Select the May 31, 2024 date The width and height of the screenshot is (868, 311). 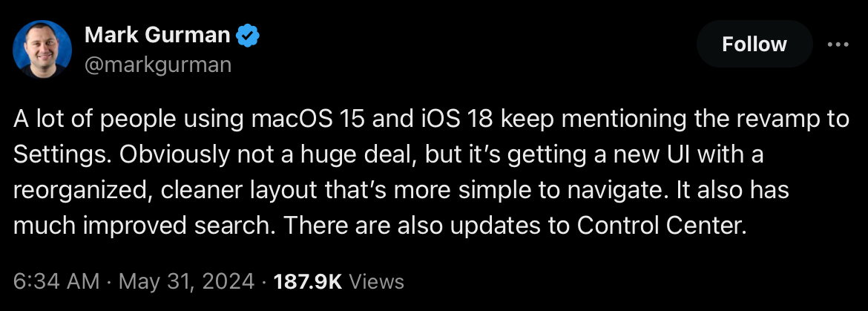point(186,281)
